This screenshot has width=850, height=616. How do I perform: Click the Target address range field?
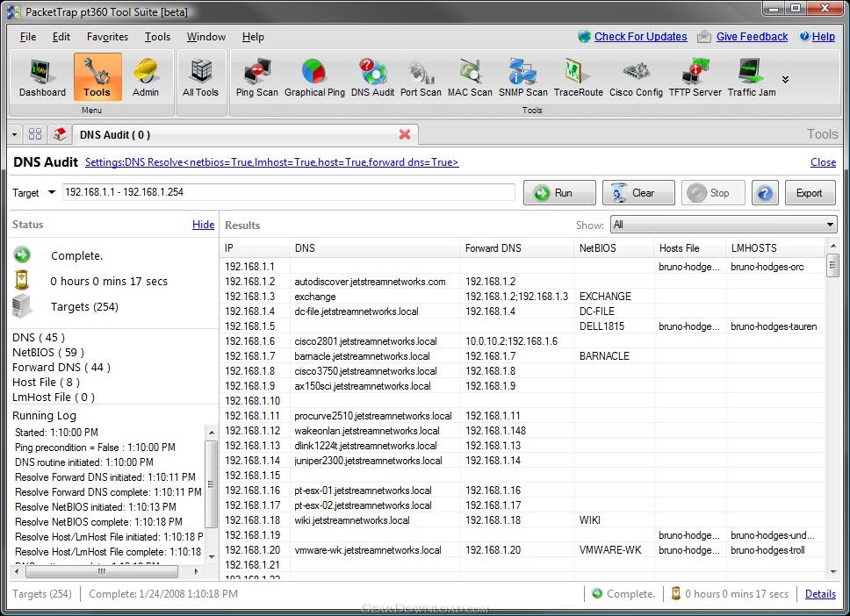(x=288, y=192)
